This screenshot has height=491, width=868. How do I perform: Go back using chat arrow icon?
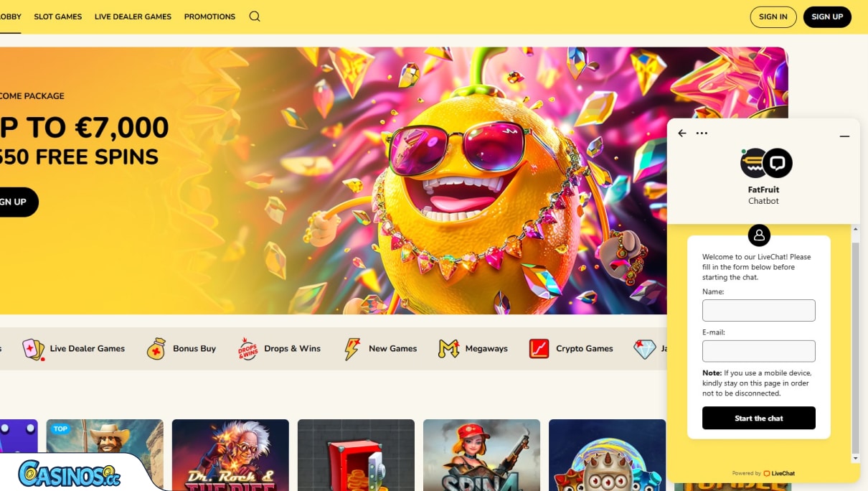682,134
